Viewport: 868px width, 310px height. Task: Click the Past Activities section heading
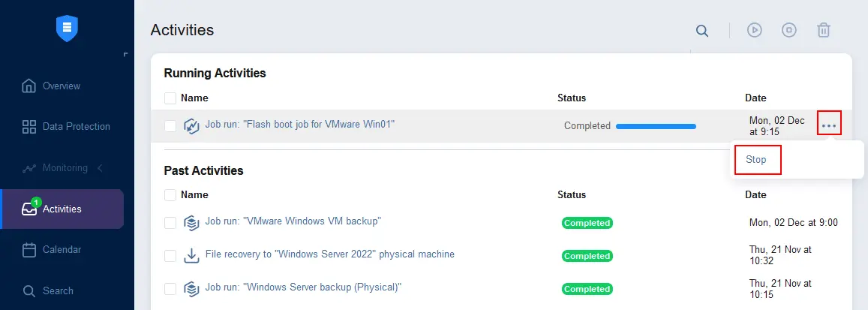click(x=204, y=170)
